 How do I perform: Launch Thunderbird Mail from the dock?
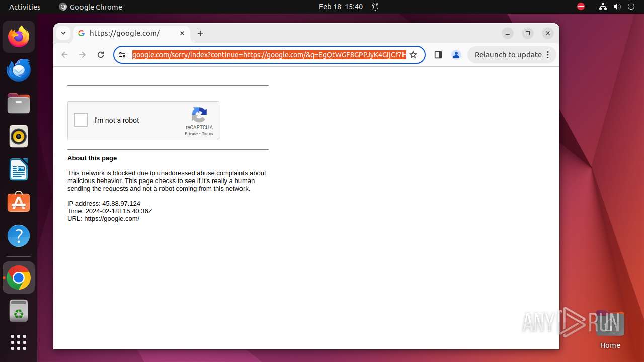19,70
